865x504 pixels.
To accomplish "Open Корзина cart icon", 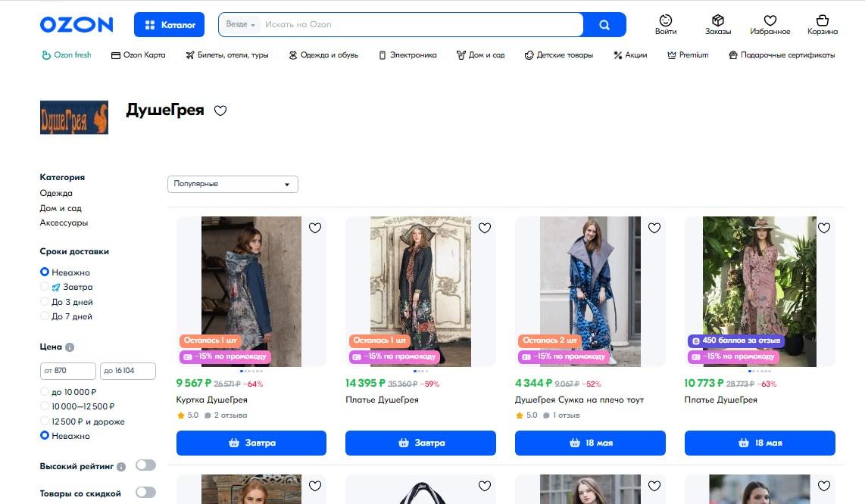I will [x=822, y=25].
